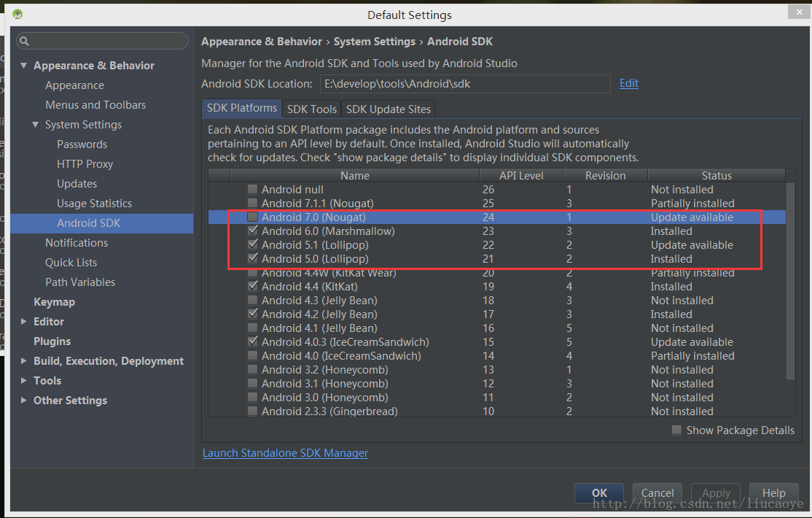Switch to SDK Update Sites tab
Image resolution: width=812 pixels, height=518 pixels.
(389, 109)
